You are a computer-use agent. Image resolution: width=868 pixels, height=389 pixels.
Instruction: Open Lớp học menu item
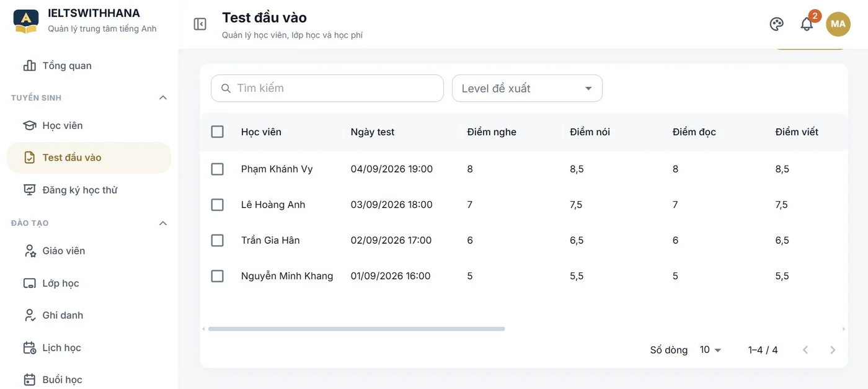(x=89, y=284)
